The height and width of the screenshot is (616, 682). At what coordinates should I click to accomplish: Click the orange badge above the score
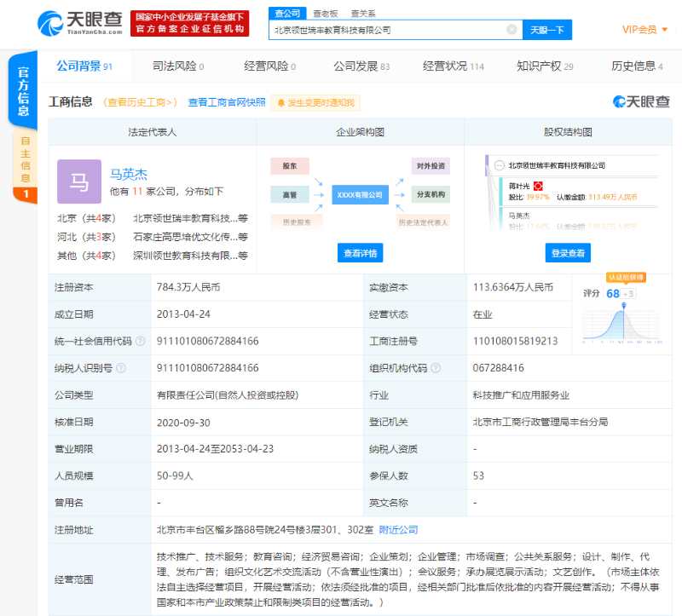pyautogui.click(x=626, y=278)
